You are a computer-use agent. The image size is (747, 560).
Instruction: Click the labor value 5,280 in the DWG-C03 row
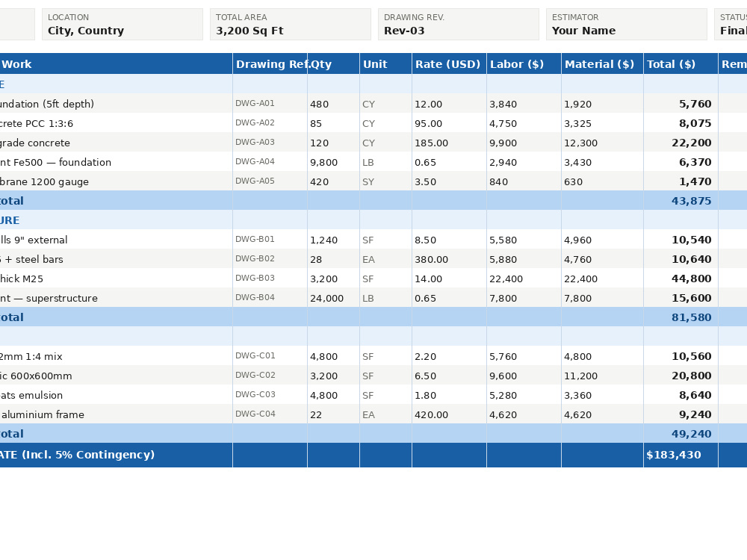click(x=503, y=396)
